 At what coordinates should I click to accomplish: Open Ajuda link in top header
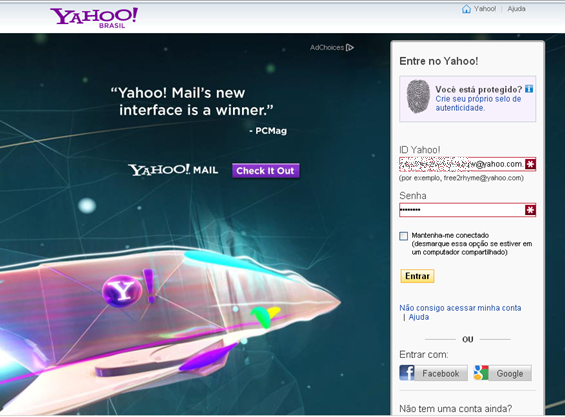pyautogui.click(x=516, y=9)
